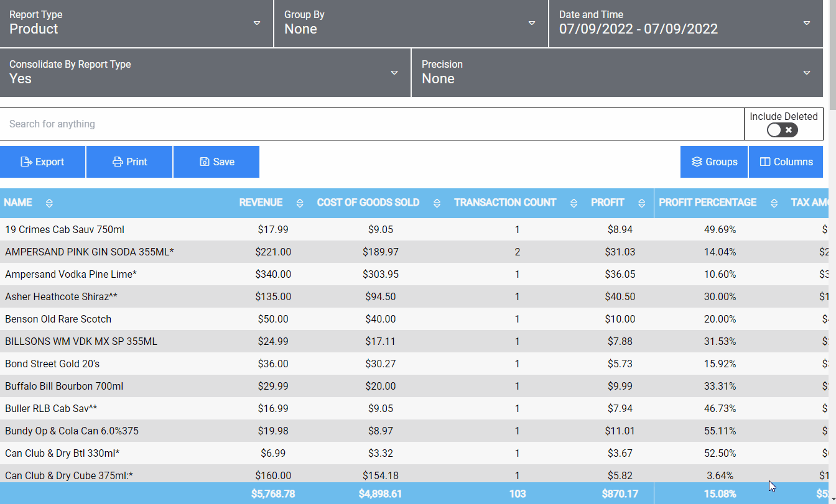Sort the table by PROFIT column
This screenshot has height=504, width=836.
tap(641, 203)
